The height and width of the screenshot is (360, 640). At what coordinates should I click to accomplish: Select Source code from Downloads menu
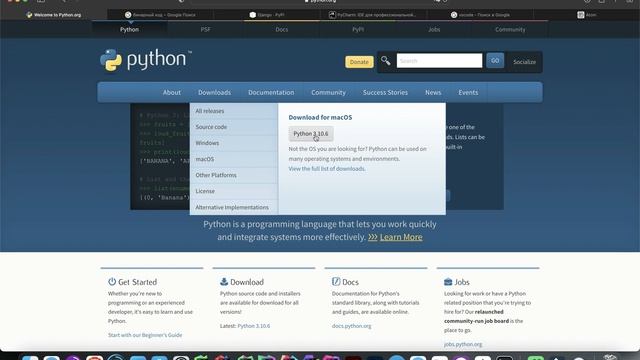(234, 127)
